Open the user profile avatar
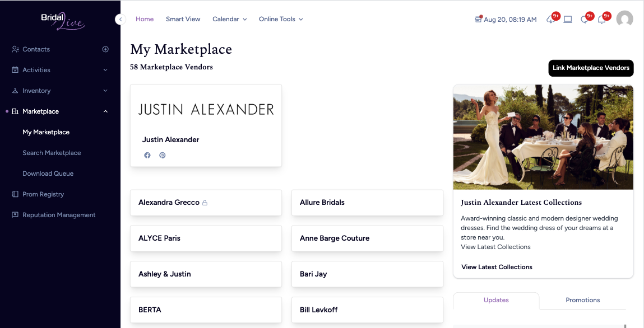This screenshot has height=328, width=644. pyautogui.click(x=625, y=19)
